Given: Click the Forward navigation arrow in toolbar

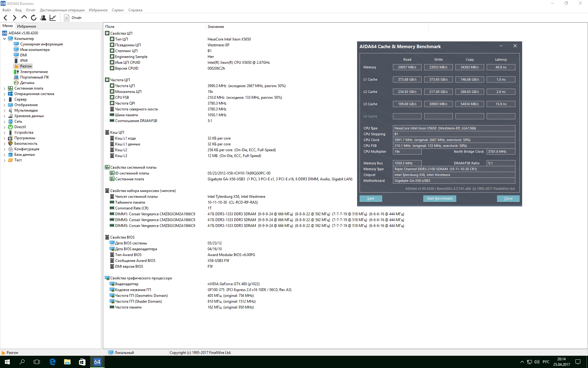Looking at the screenshot, I should point(14,18).
